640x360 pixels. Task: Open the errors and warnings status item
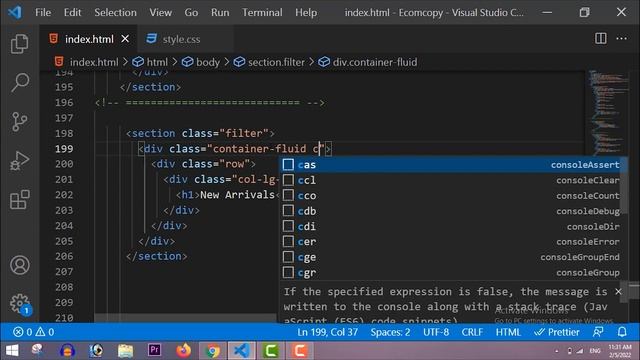coord(33,332)
